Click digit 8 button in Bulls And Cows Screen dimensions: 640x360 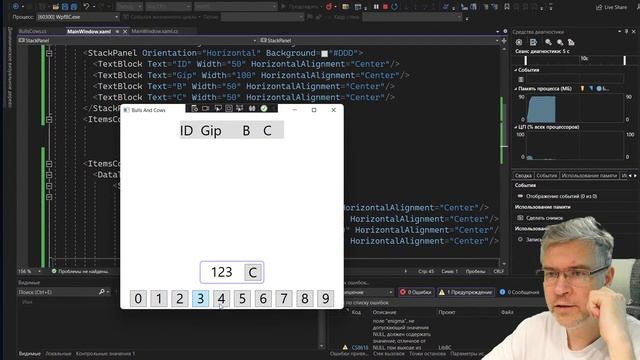point(304,298)
